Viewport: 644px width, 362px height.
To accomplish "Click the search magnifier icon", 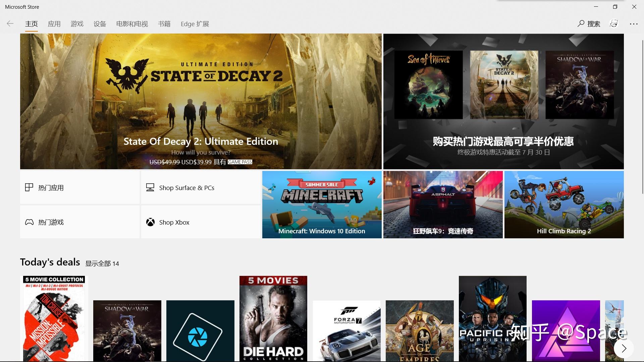I will click(581, 23).
